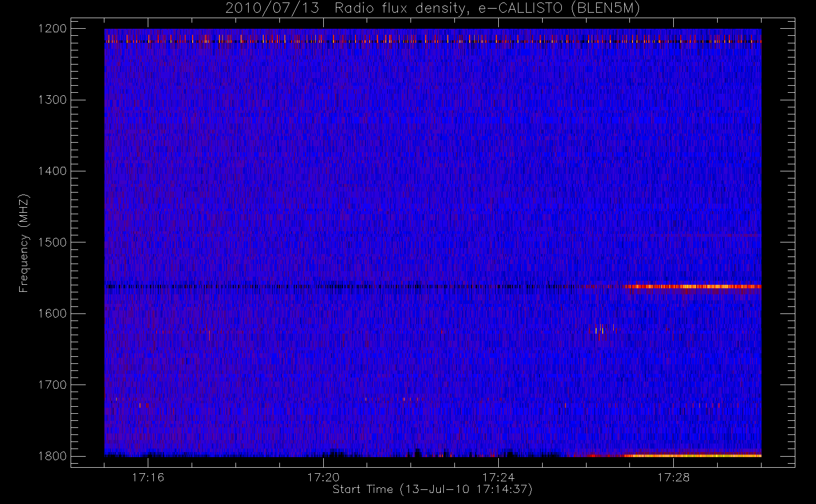The image size is (816, 504).
Task: Select the 1600 frequency tick label
Action: (x=52, y=313)
